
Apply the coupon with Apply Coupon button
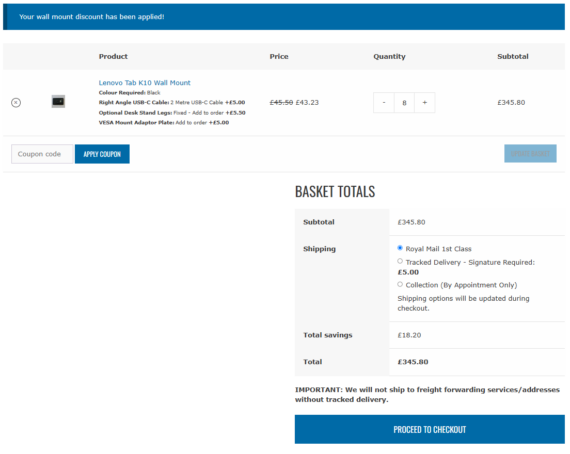tap(102, 154)
